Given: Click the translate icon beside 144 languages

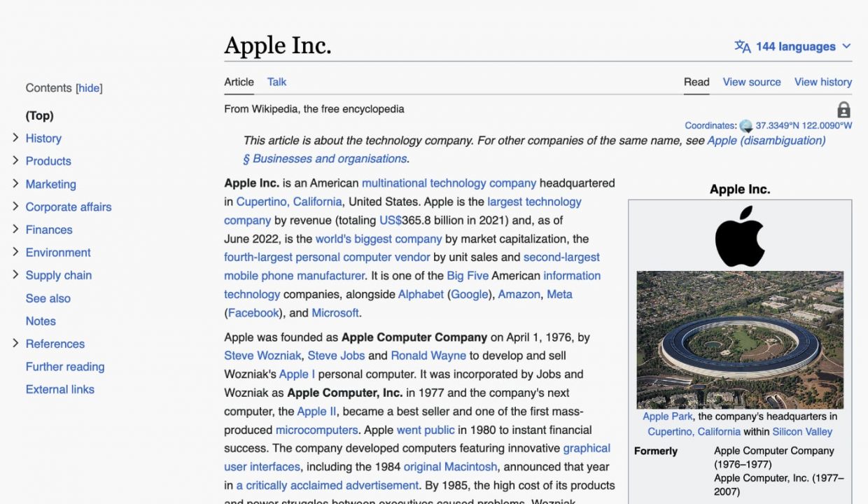Looking at the screenshot, I should click(x=742, y=46).
